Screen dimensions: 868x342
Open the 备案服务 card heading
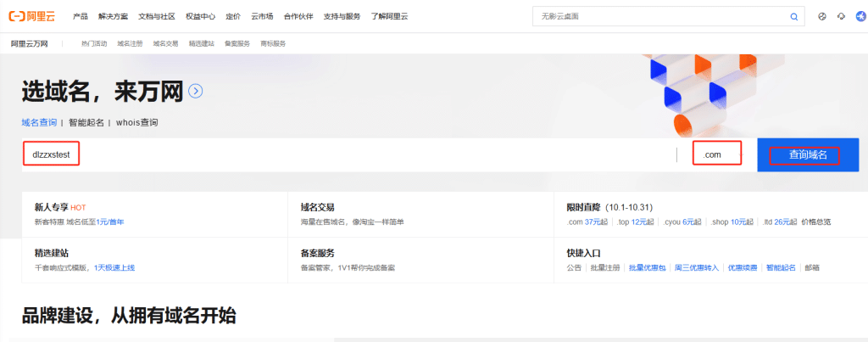[317, 253]
